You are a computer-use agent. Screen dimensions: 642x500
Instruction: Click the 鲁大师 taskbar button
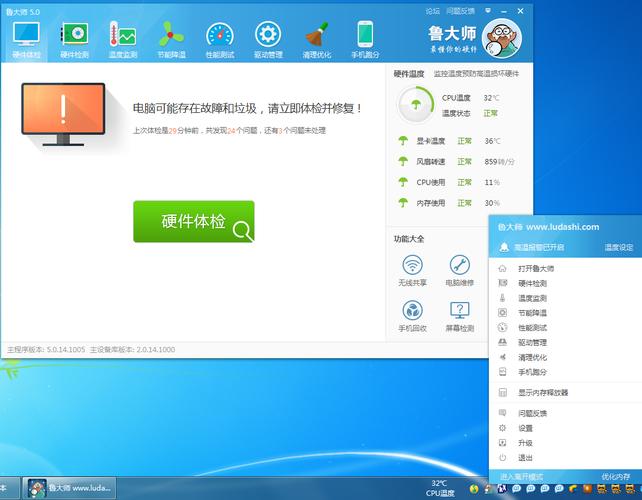click(x=69, y=488)
